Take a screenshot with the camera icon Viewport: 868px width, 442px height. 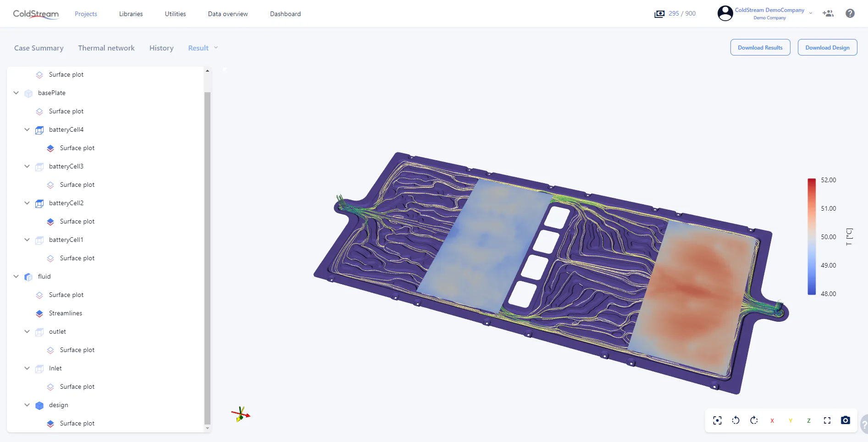coord(846,420)
